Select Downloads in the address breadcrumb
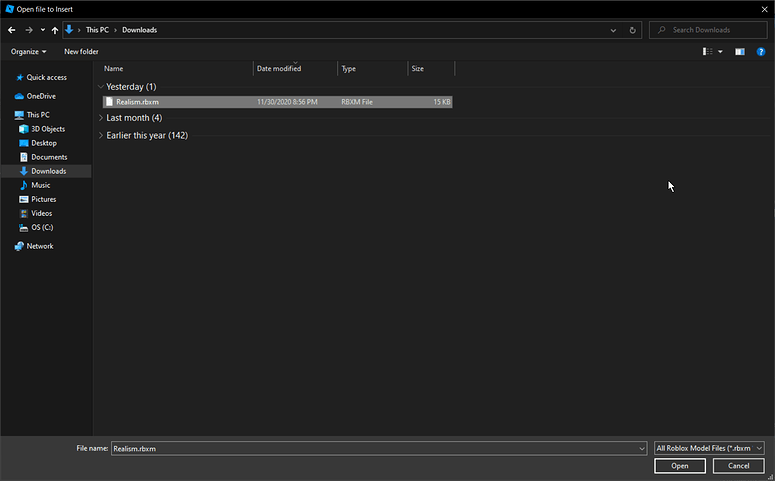This screenshot has height=481, width=775. click(139, 30)
